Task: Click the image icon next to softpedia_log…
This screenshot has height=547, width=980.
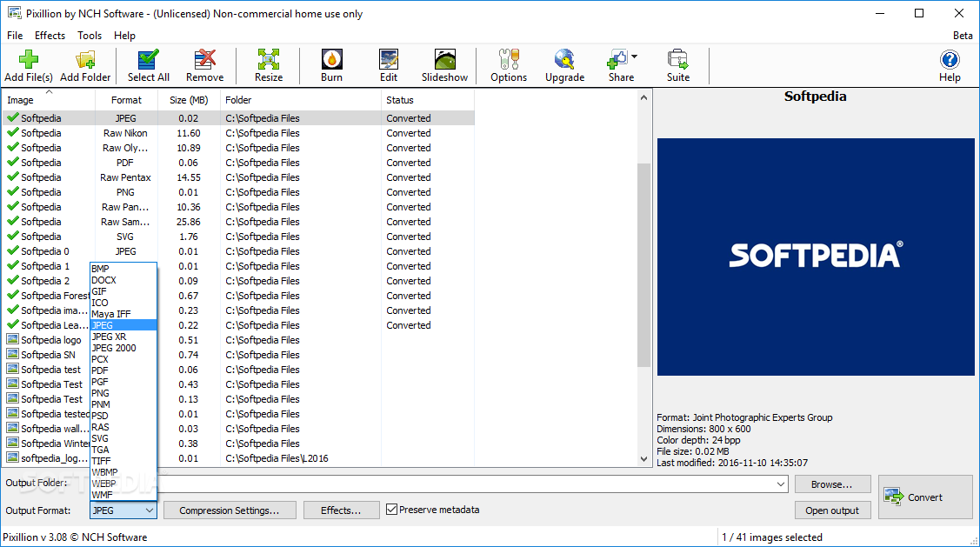Action: pyautogui.click(x=12, y=457)
